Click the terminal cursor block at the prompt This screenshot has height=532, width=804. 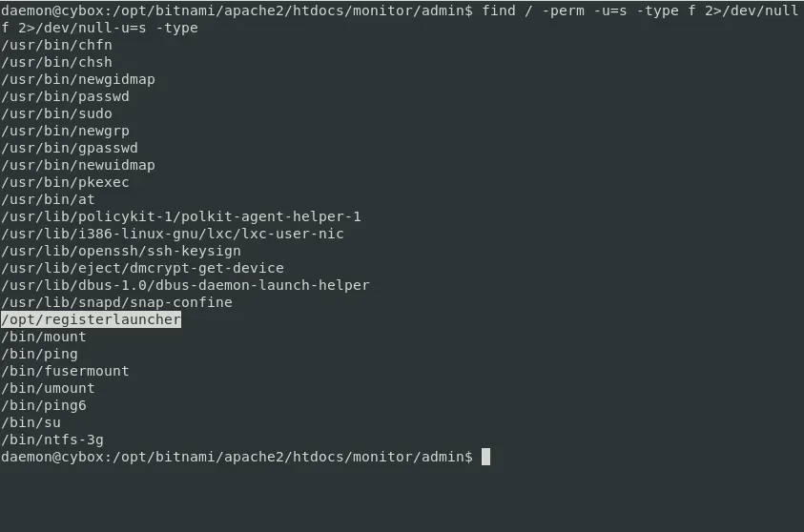[x=485, y=457]
